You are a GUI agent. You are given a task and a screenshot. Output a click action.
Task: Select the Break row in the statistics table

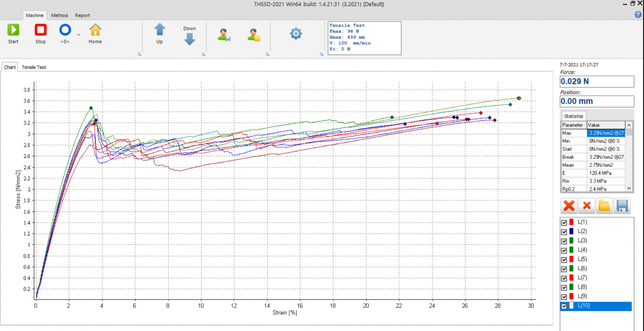point(593,157)
